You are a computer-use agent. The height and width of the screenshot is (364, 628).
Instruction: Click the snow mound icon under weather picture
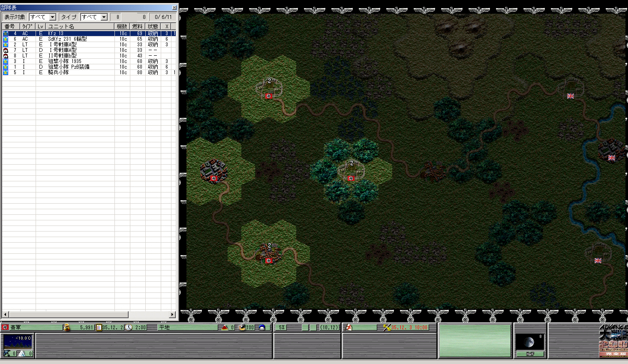tap(22, 354)
